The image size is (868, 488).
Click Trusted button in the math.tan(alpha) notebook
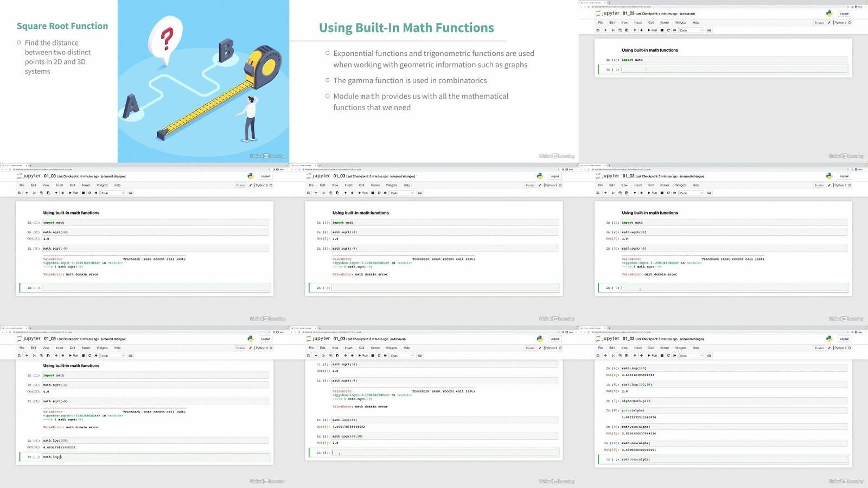819,348
